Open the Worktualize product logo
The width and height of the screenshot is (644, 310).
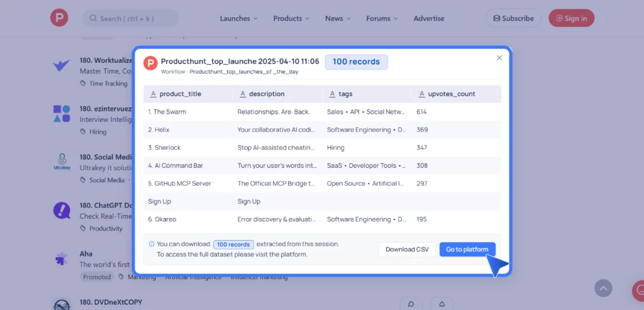(x=62, y=65)
